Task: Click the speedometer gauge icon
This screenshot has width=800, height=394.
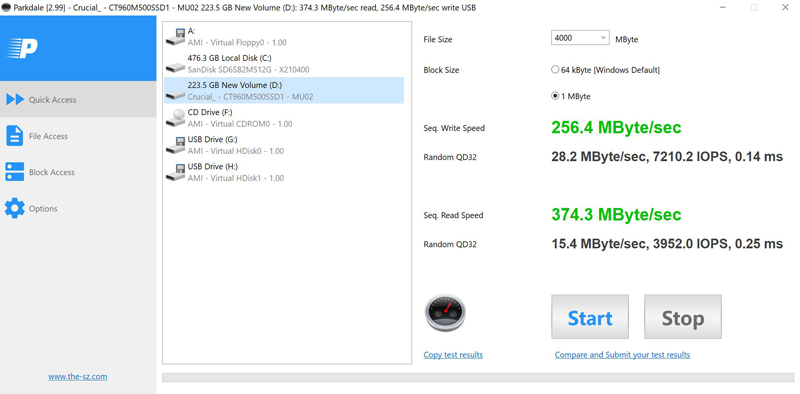Action: tap(445, 313)
